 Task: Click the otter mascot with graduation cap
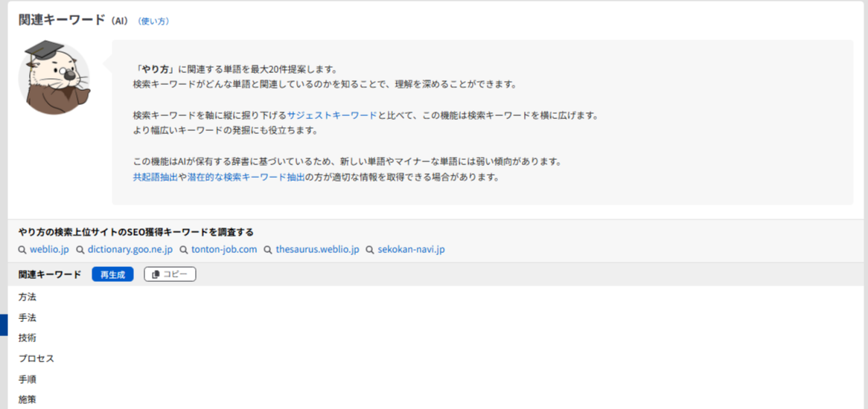coord(54,77)
